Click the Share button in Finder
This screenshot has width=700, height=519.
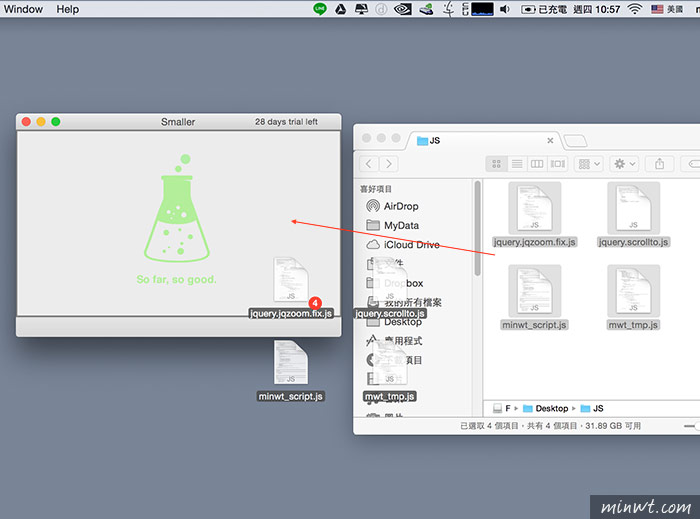click(659, 164)
